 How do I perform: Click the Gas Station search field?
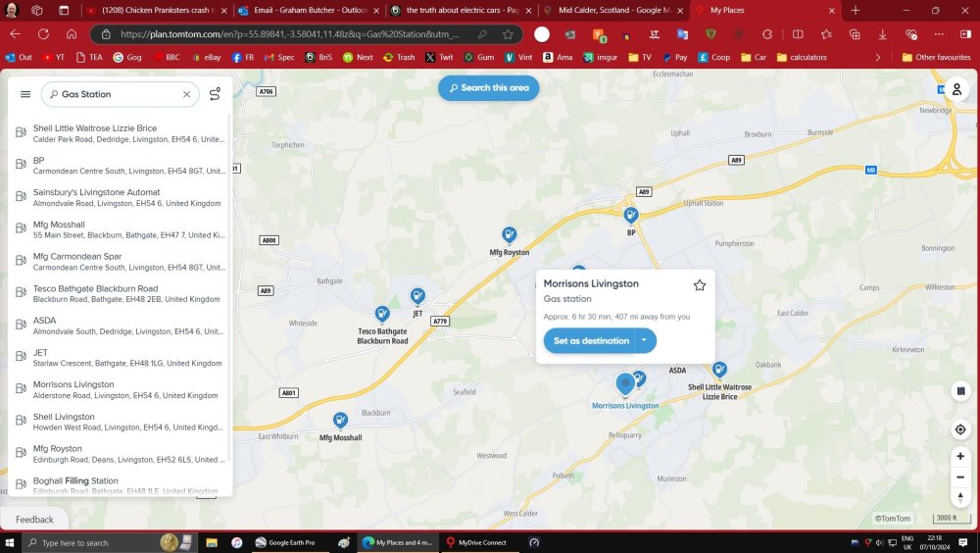(x=120, y=94)
